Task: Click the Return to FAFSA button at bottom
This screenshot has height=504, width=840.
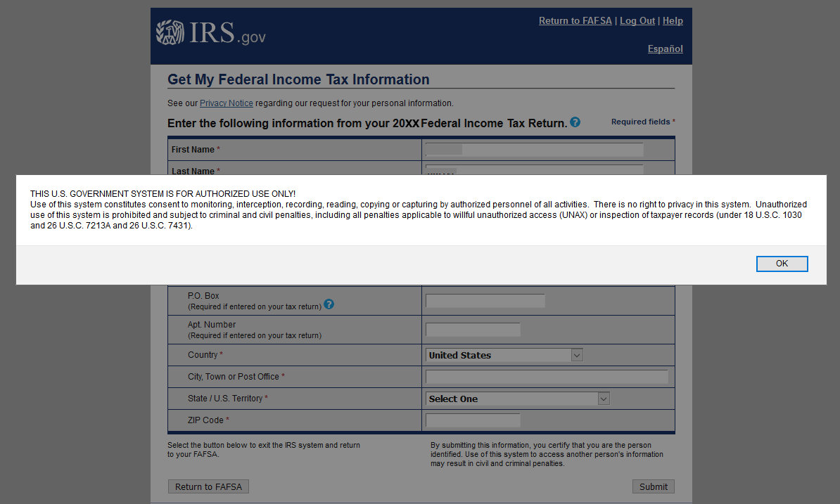Action: tap(208, 486)
